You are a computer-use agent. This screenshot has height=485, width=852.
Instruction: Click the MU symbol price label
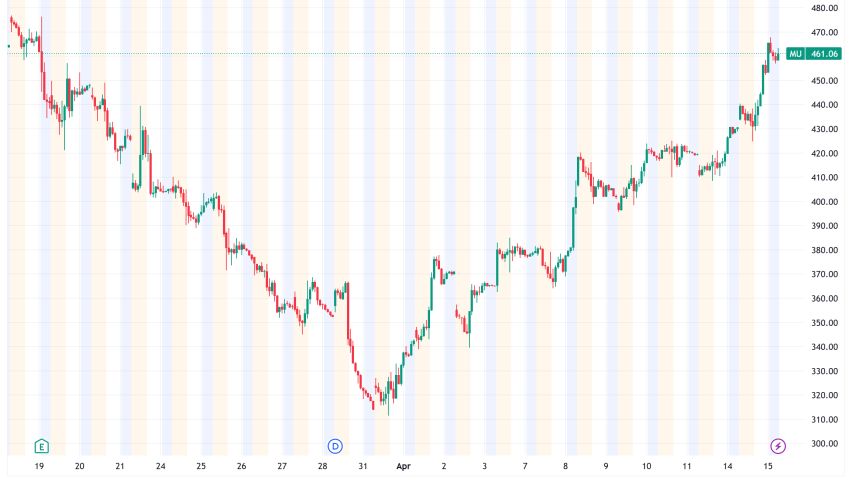(x=796, y=54)
